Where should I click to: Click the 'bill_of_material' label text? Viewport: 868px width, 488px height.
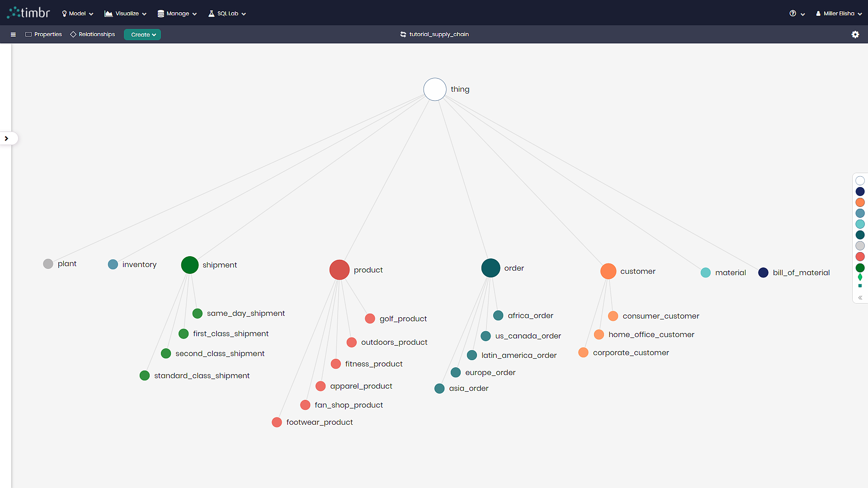[801, 273]
